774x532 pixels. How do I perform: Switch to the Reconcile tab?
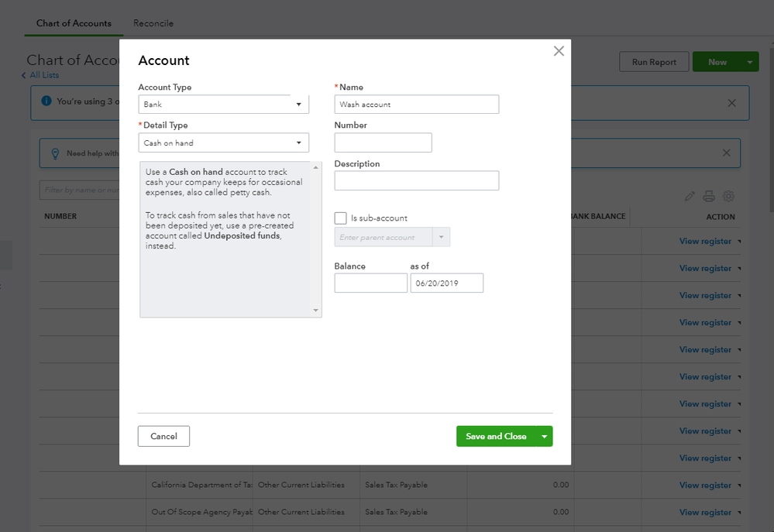153,23
